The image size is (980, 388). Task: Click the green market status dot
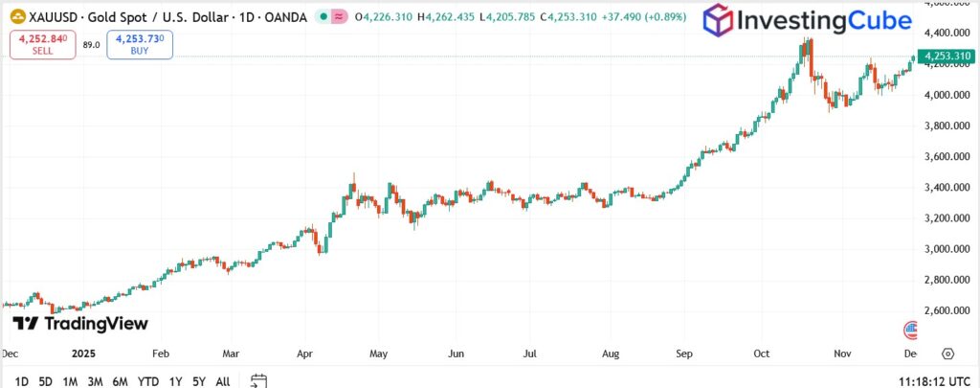point(325,17)
